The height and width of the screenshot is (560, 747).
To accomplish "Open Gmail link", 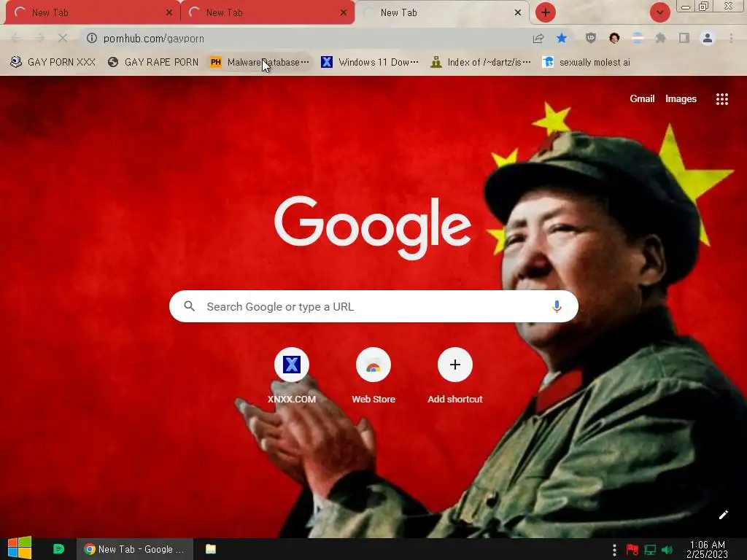I will point(642,98).
